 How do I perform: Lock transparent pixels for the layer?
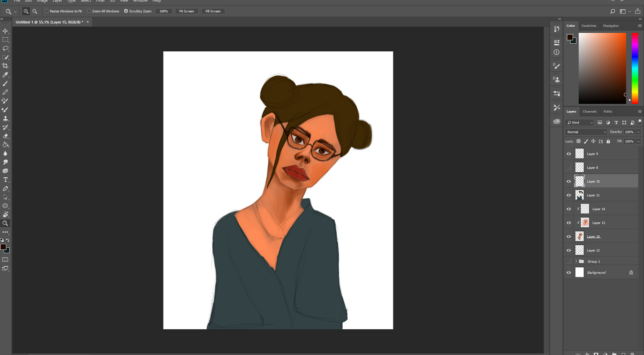pyautogui.click(x=579, y=141)
